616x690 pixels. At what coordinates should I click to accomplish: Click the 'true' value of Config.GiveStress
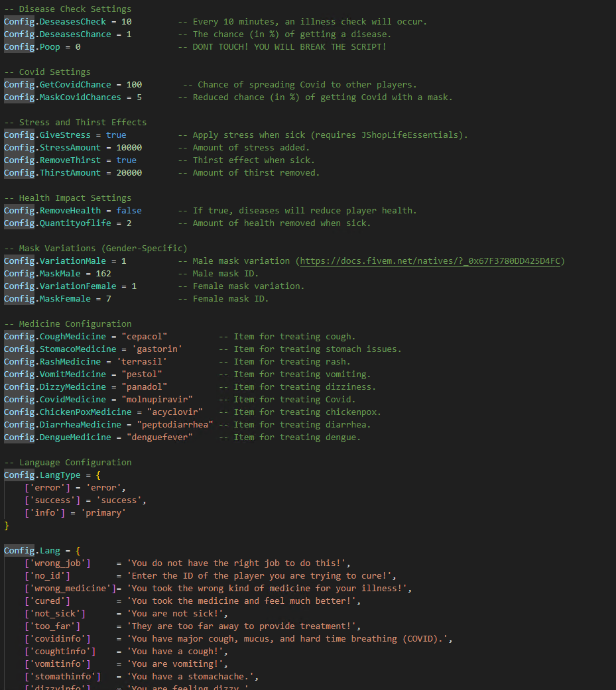pyautogui.click(x=116, y=135)
